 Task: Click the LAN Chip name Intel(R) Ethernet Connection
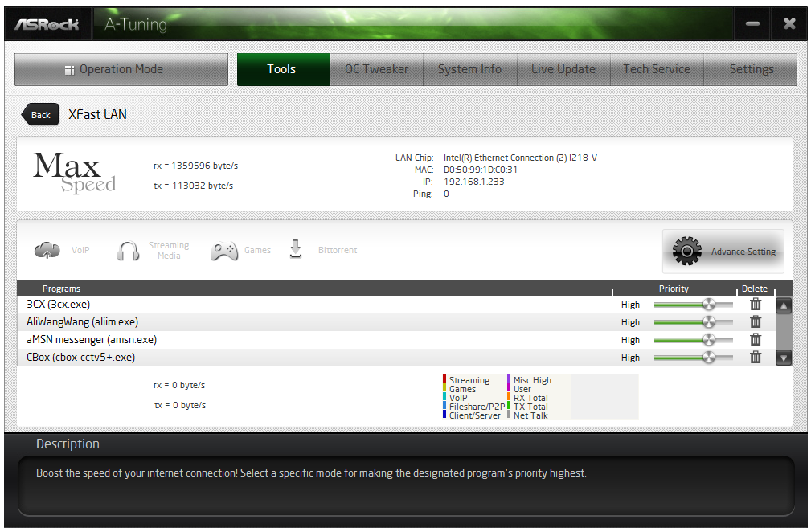click(520, 158)
